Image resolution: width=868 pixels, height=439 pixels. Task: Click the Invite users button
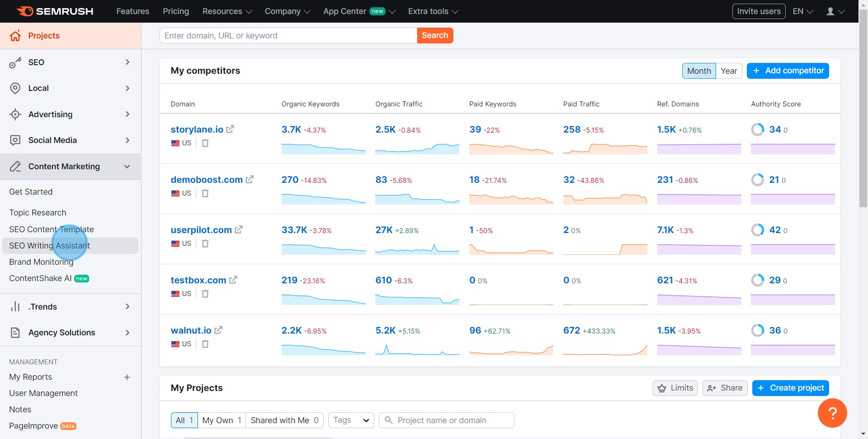point(759,11)
